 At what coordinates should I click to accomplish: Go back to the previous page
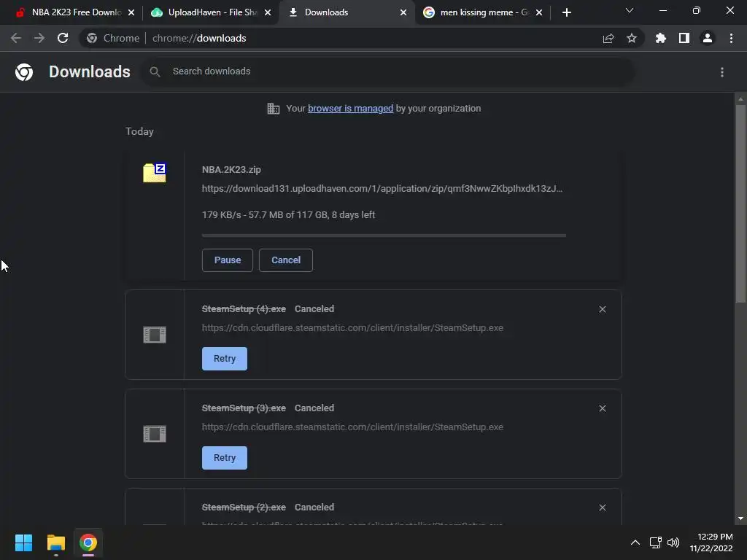pos(16,38)
